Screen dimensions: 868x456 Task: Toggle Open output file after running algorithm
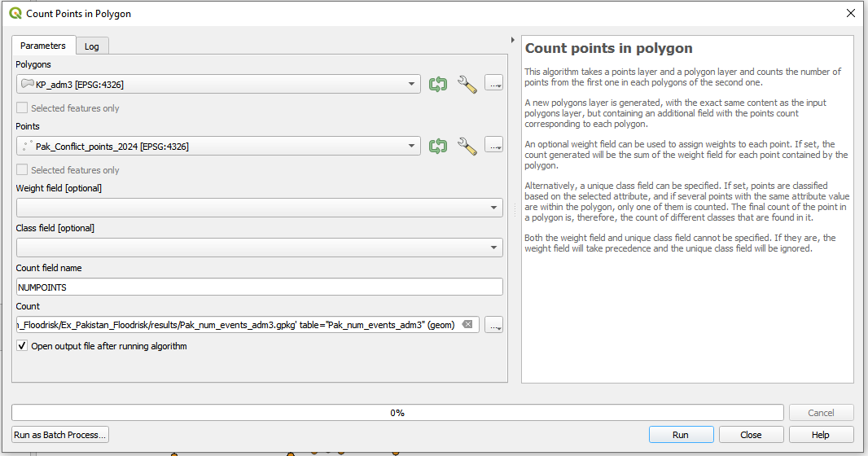click(23, 346)
